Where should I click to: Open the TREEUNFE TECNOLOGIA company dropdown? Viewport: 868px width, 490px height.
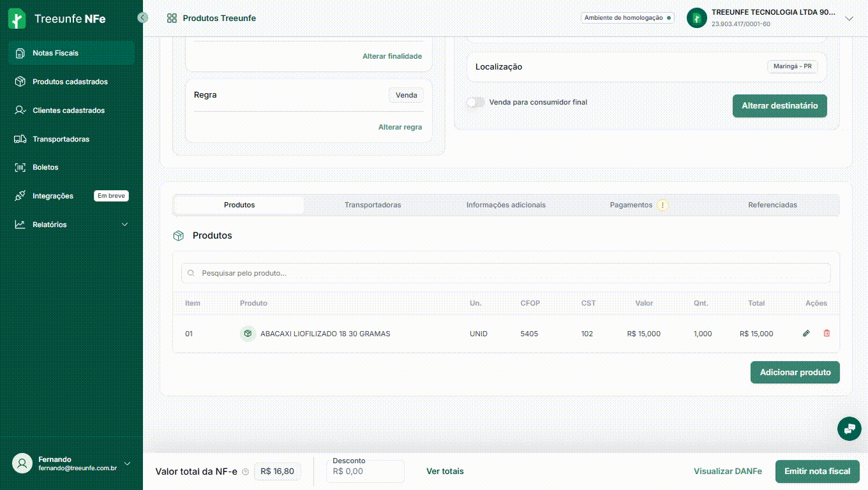[x=849, y=19]
